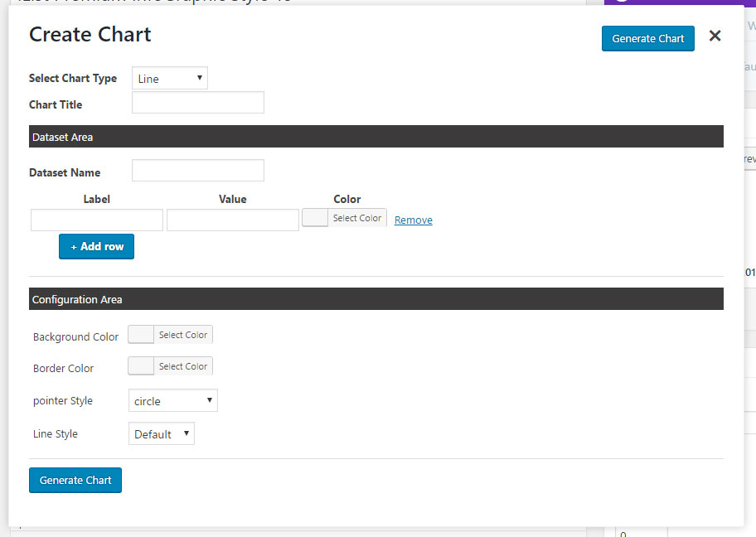756x537 pixels.
Task: Open the color picker for the dataset row
Action: (357, 217)
